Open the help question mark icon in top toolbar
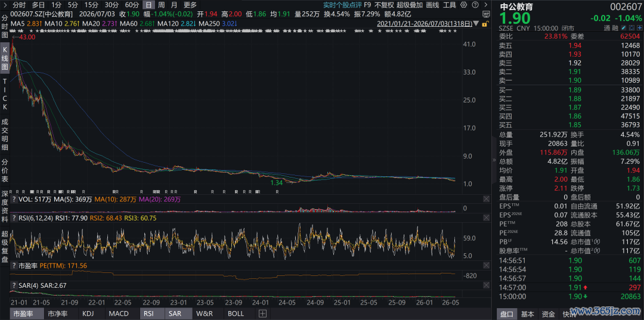 (x=475, y=5)
